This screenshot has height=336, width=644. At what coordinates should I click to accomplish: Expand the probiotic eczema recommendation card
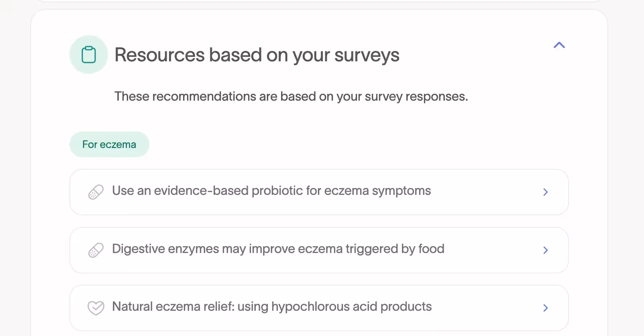319,192
